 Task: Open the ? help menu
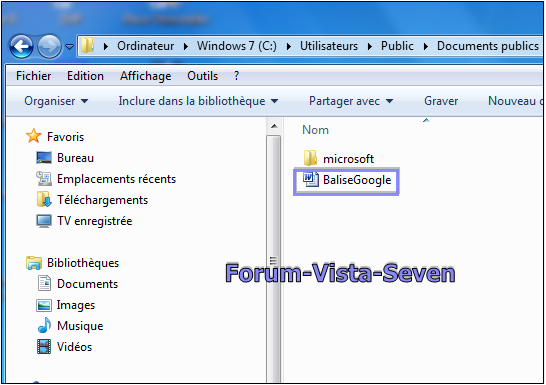pos(237,76)
